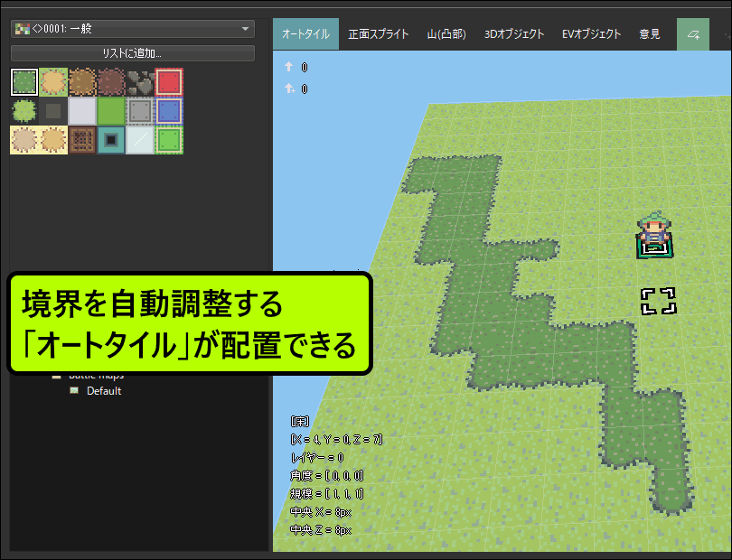Choose the gray rocks autotile

tap(140, 82)
